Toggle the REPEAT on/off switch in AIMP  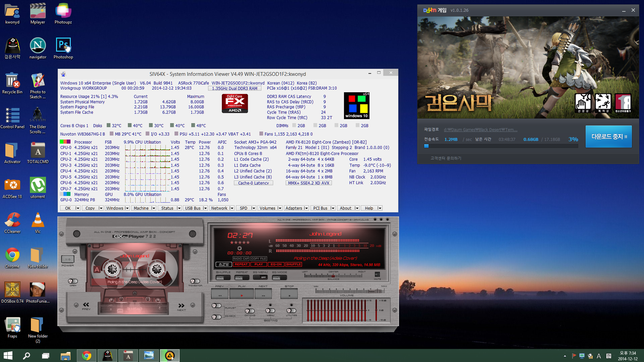pyautogui.click(x=242, y=277)
